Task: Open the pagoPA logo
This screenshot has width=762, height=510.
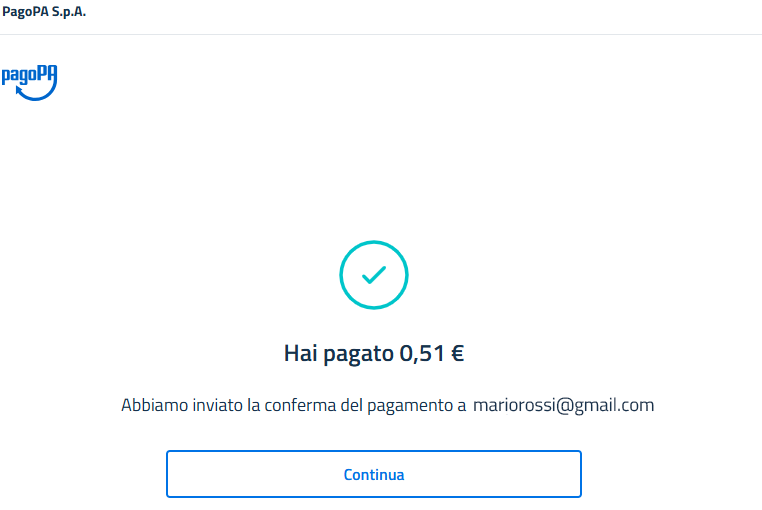Action: (30, 83)
